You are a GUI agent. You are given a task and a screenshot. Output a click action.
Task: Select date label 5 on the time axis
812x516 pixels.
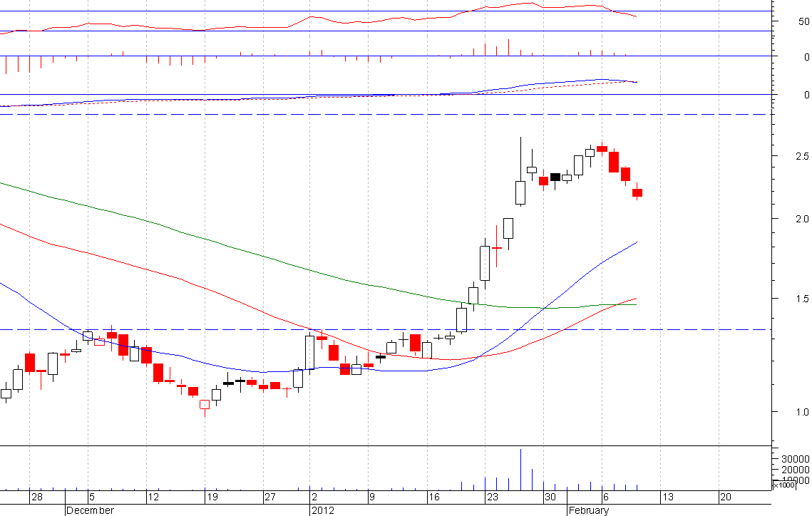[x=92, y=497]
